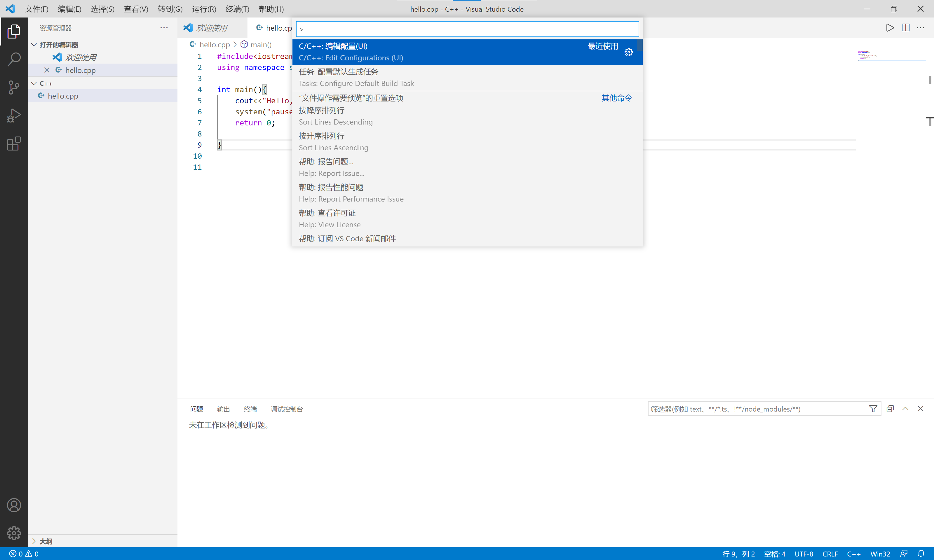
Task: Click the Run Code play icon
Action: tap(889, 28)
